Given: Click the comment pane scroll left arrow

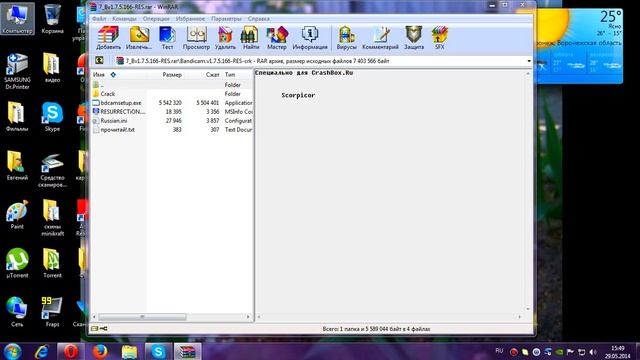Looking at the screenshot, I should coord(259,317).
